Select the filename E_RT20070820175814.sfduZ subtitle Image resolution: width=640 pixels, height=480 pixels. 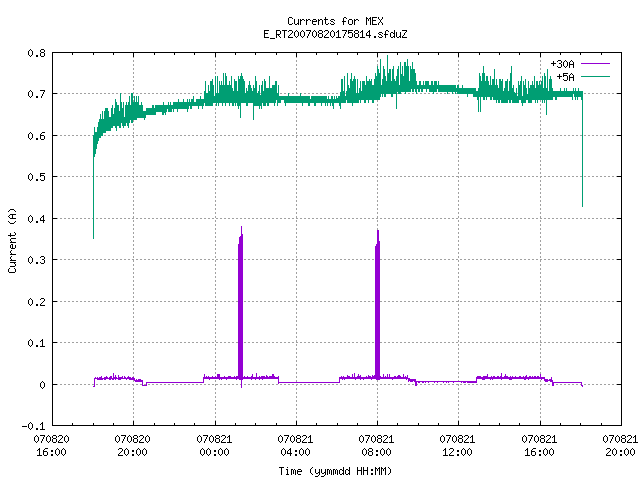tap(335, 34)
